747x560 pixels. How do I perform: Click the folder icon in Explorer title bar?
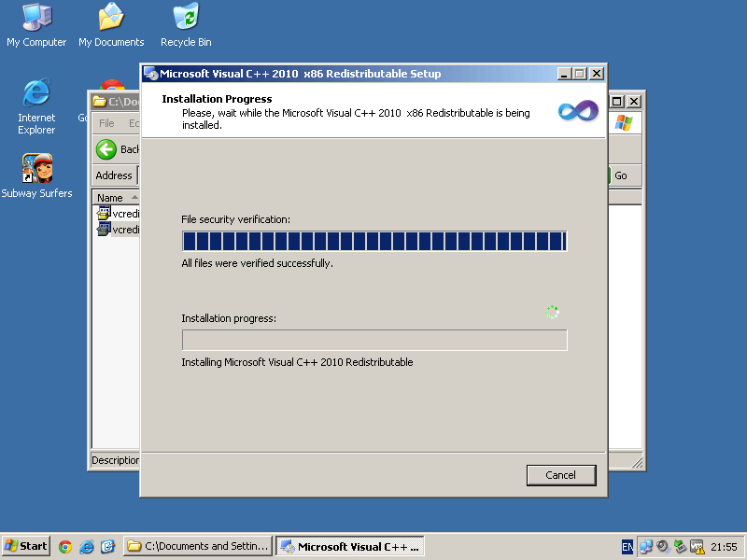(x=100, y=102)
